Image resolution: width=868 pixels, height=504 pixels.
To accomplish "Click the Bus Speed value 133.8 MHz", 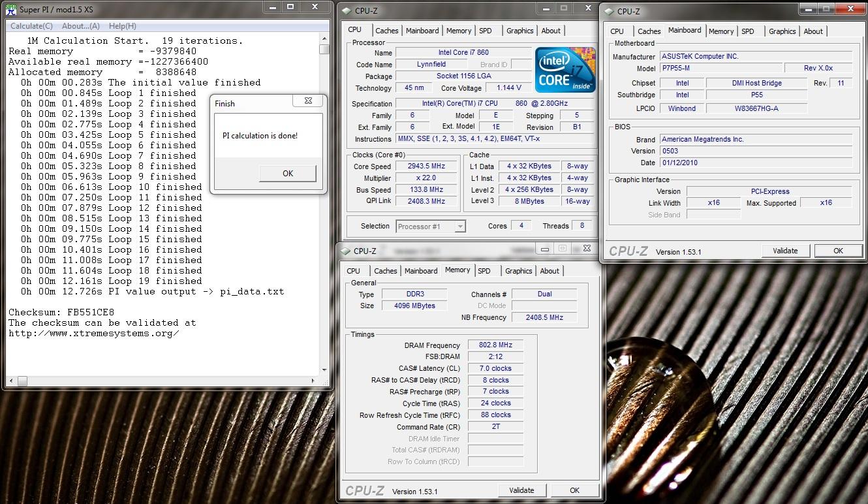I will 427,190.
